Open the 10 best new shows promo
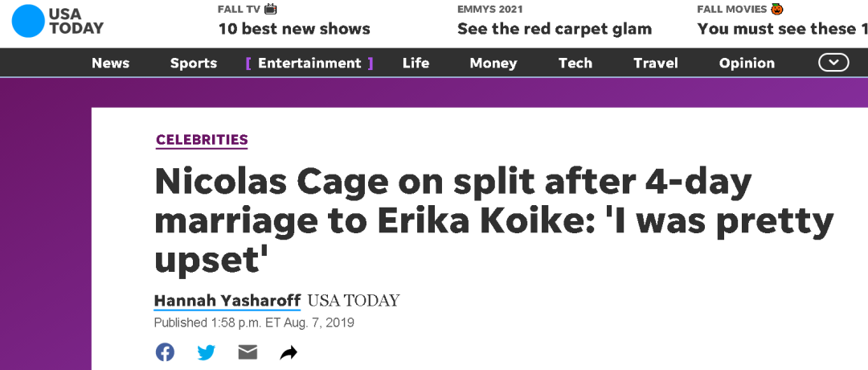 point(294,29)
